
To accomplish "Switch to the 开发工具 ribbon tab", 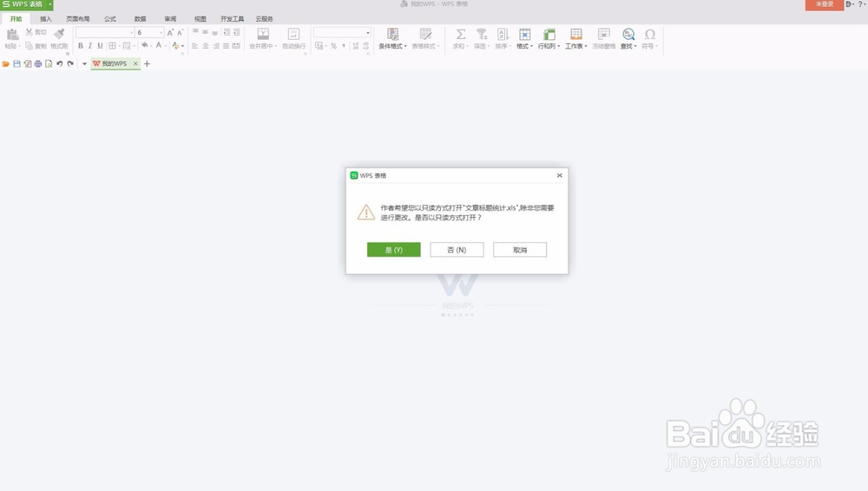I will (232, 19).
